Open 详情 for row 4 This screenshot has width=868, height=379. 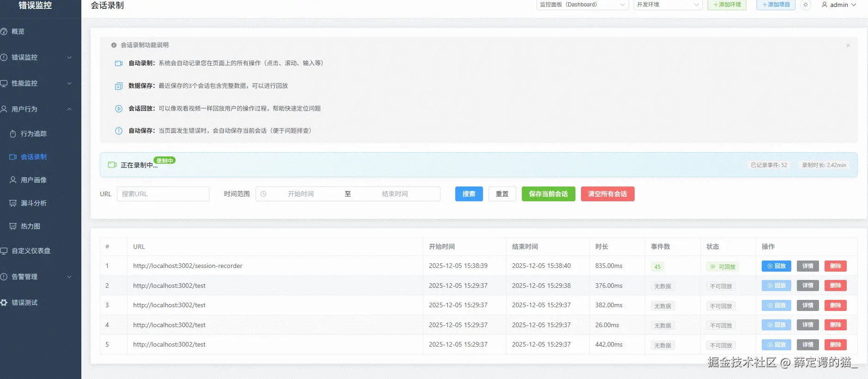[x=808, y=325]
